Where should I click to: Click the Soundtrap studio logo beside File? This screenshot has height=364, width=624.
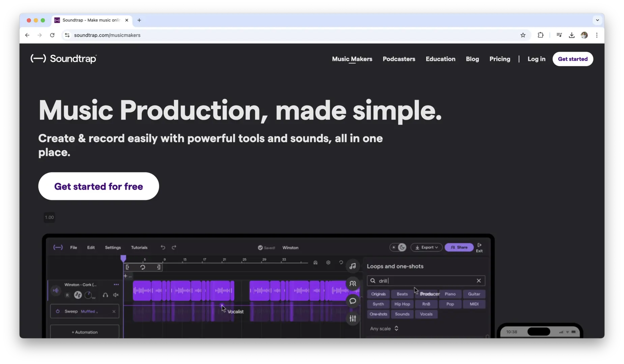click(x=58, y=247)
